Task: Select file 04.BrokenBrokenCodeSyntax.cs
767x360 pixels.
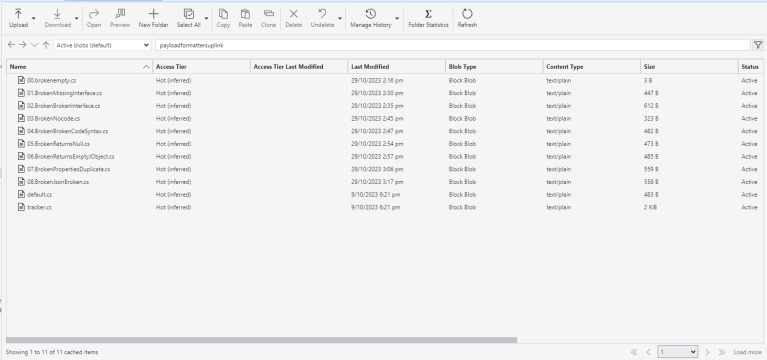Action: 68,131
